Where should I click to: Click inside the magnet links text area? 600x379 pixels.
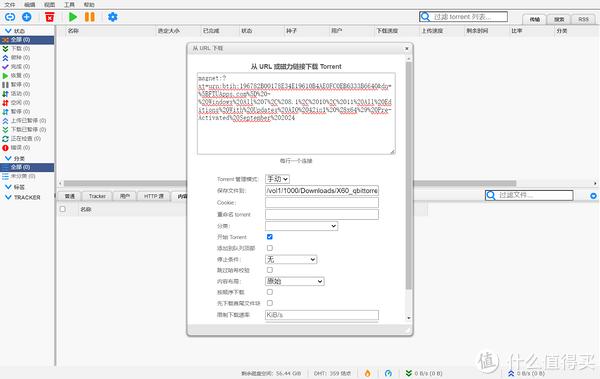296,114
